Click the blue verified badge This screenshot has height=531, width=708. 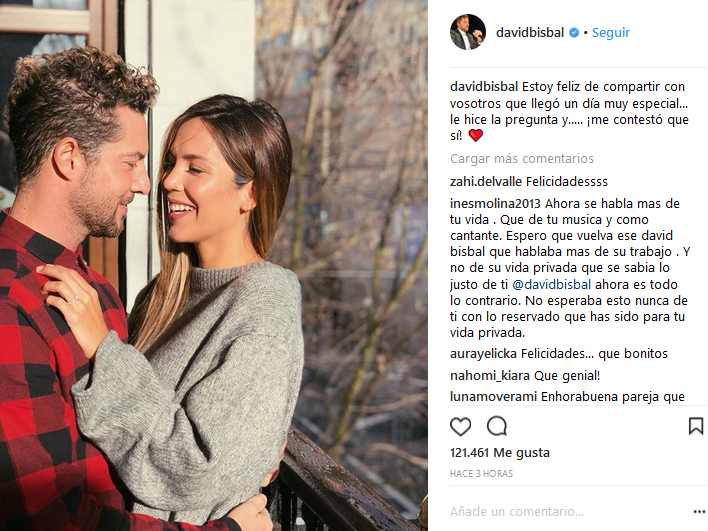click(x=573, y=33)
